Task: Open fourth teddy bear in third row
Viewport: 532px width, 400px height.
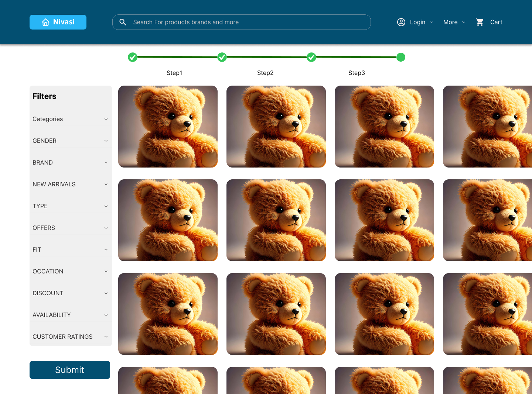Action: point(488,314)
